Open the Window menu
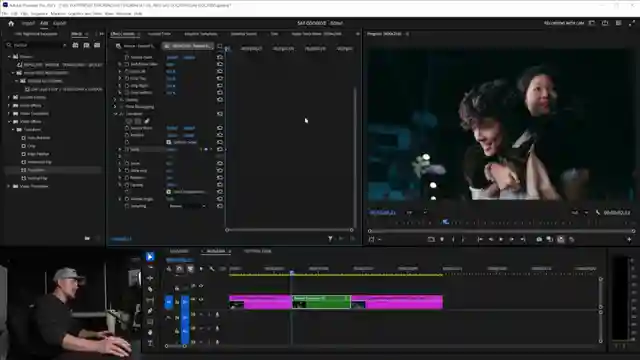This screenshot has width=640, height=360. click(x=124, y=13)
